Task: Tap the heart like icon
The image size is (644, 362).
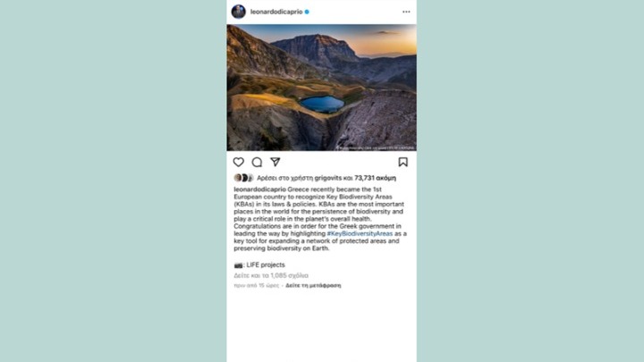Action: click(239, 162)
